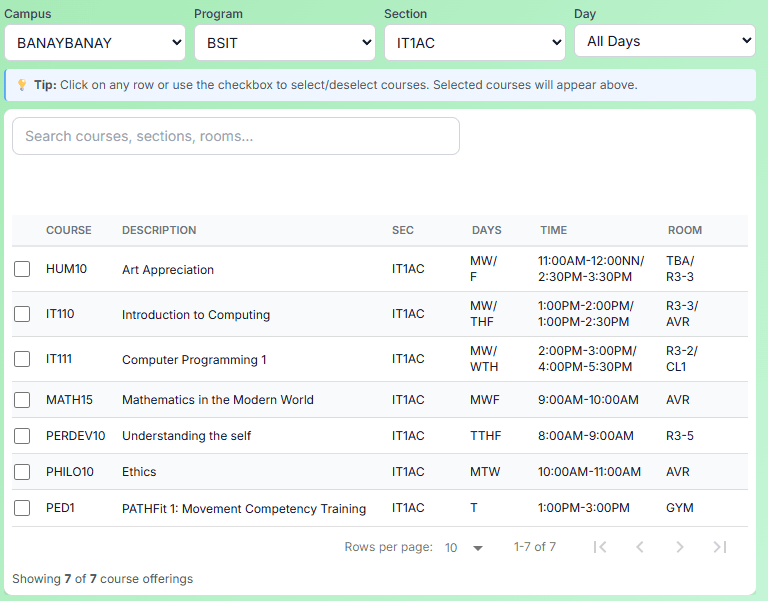Click the MATH15 course code
The height and width of the screenshot is (601, 768).
[69, 400]
